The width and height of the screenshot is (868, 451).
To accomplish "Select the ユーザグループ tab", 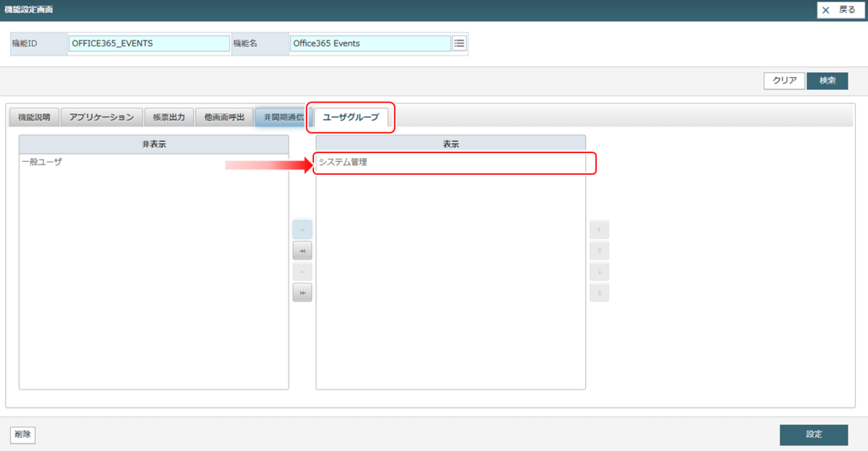I will [351, 117].
